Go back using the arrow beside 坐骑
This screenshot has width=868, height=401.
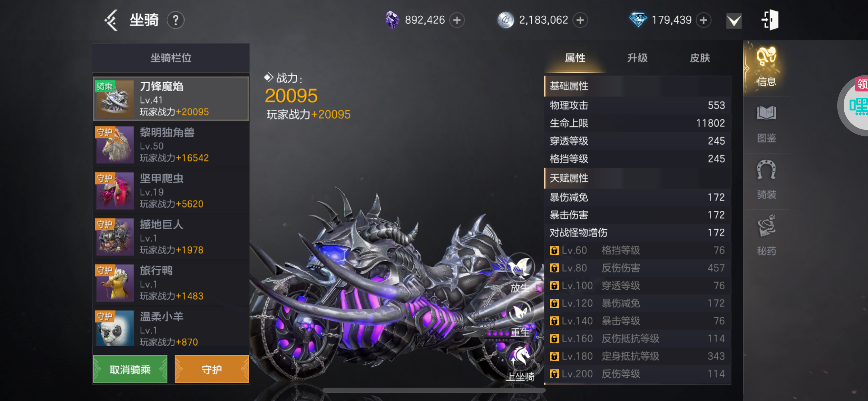click(111, 20)
